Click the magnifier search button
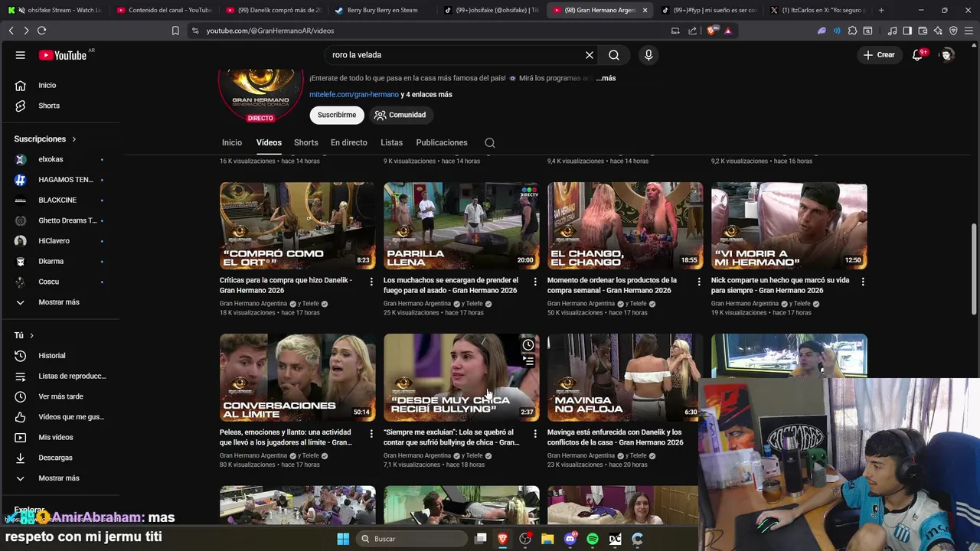The height and width of the screenshot is (551, 980). coord(614,55)
